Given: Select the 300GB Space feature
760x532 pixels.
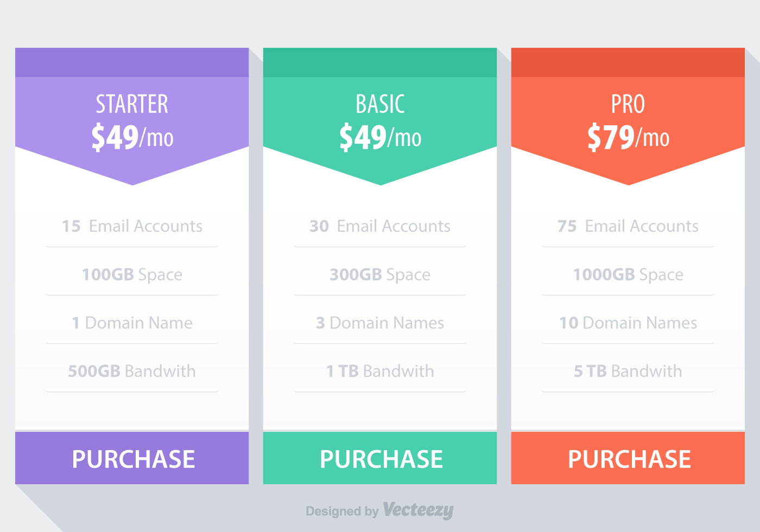Looking at the screenshot, I should [380, 274].
